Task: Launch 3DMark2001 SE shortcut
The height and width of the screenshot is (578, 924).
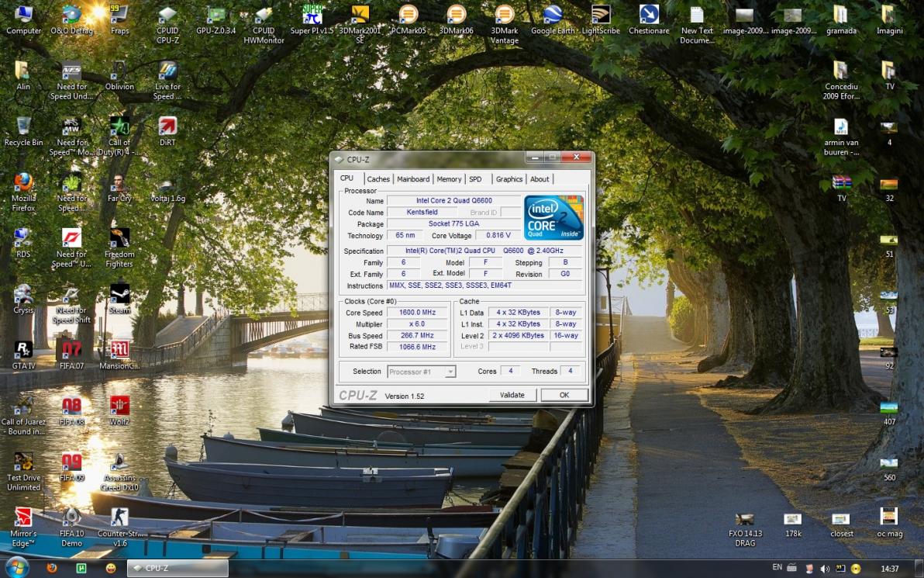Action: [360, 24]
